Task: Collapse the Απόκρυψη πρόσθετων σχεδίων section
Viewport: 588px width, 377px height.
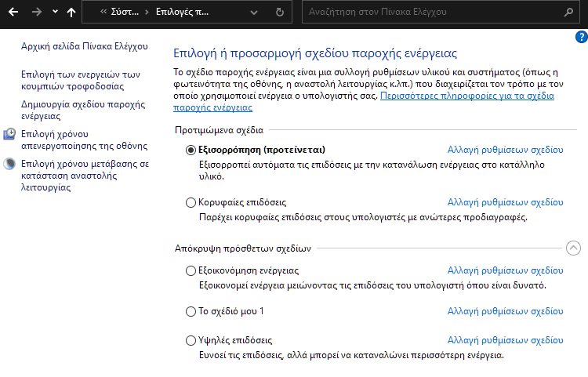Action: coord(573,248)
